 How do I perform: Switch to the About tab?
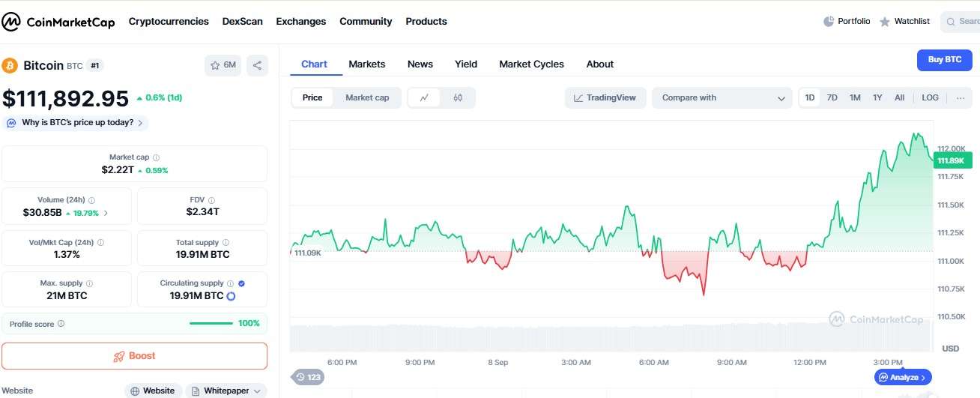point(600,64)
